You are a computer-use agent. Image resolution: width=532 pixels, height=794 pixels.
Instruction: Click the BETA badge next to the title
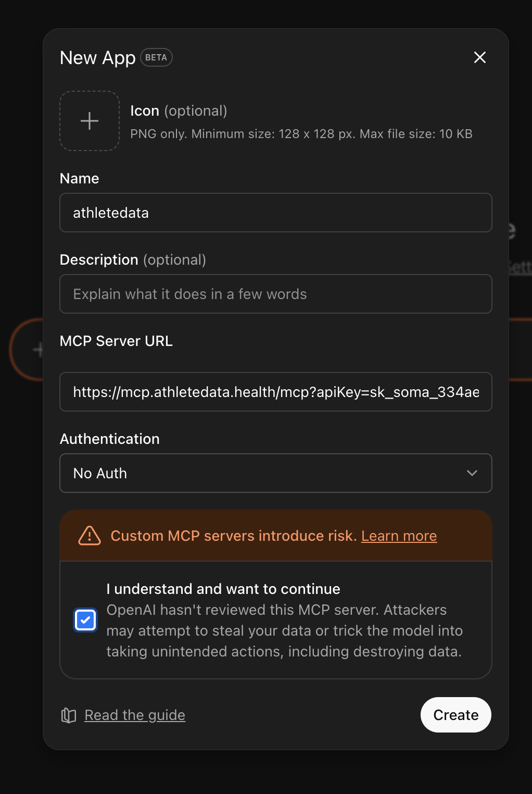coord(156,57)
